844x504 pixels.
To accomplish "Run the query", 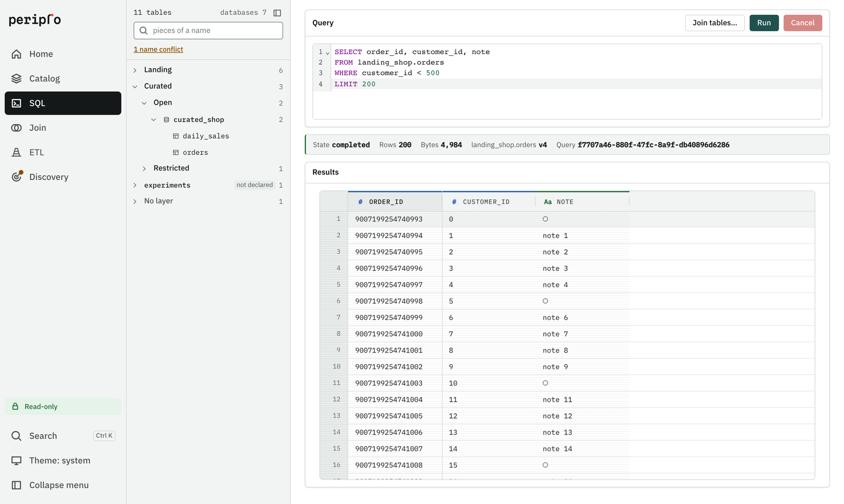I will coord(764,23).
